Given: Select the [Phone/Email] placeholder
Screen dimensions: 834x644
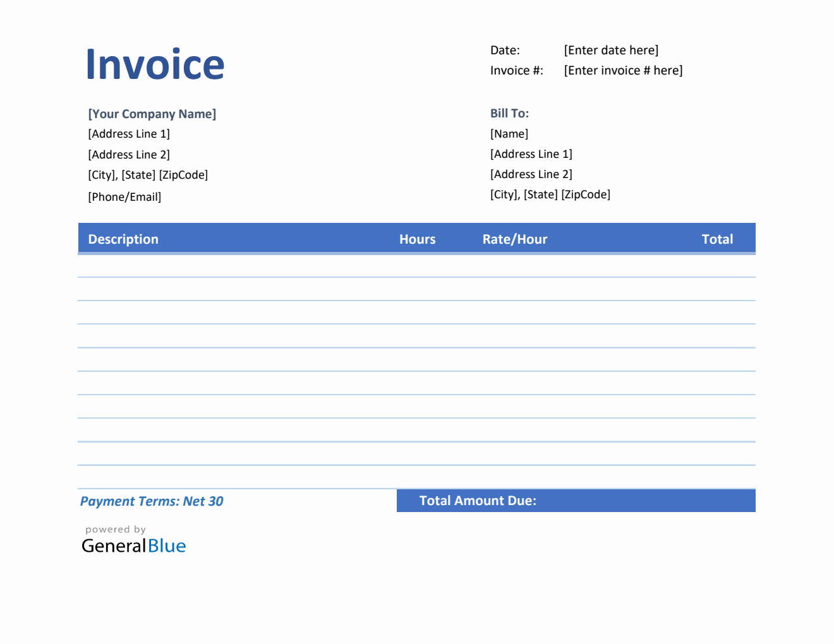Looking at the screenshot, I should [124, 196].
